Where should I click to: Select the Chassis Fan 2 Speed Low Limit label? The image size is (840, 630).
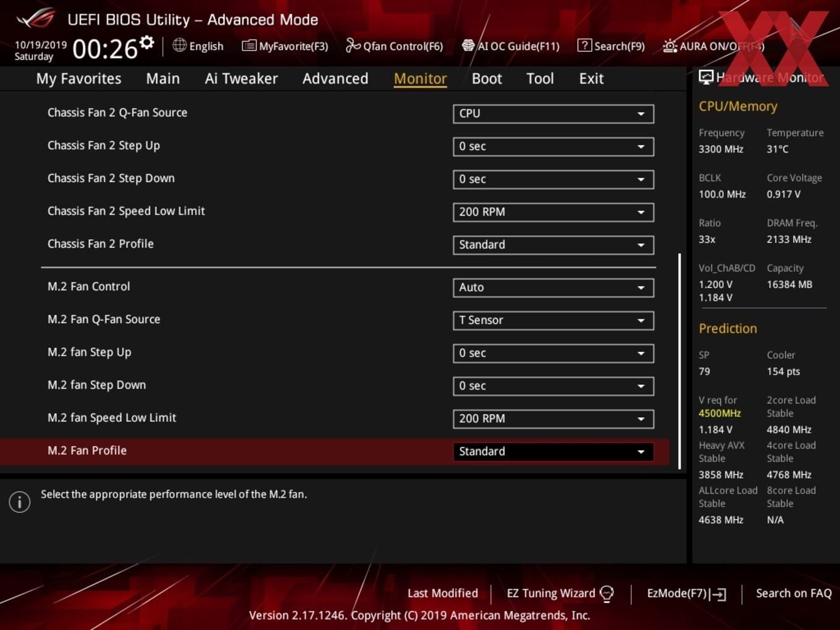point(126,211)
